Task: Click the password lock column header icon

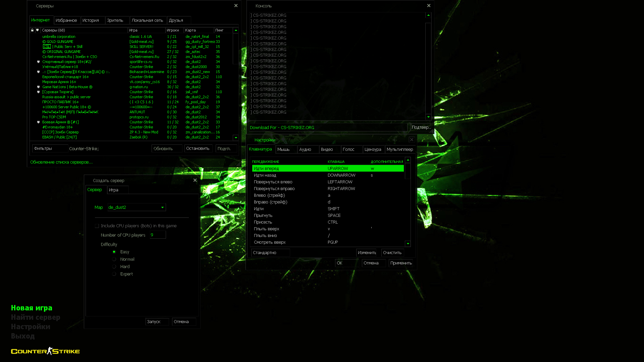Action: pos(32,30)
